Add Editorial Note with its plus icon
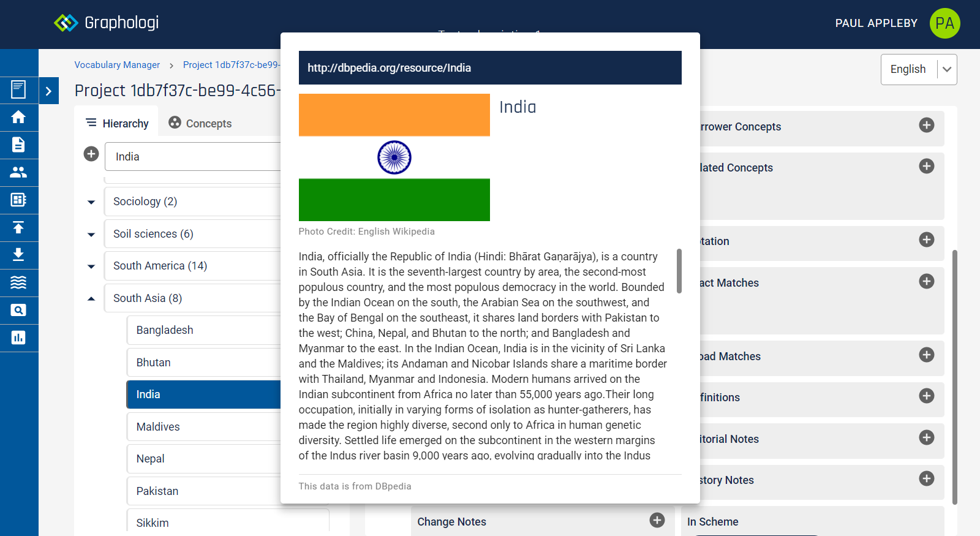 click(927, 437)
